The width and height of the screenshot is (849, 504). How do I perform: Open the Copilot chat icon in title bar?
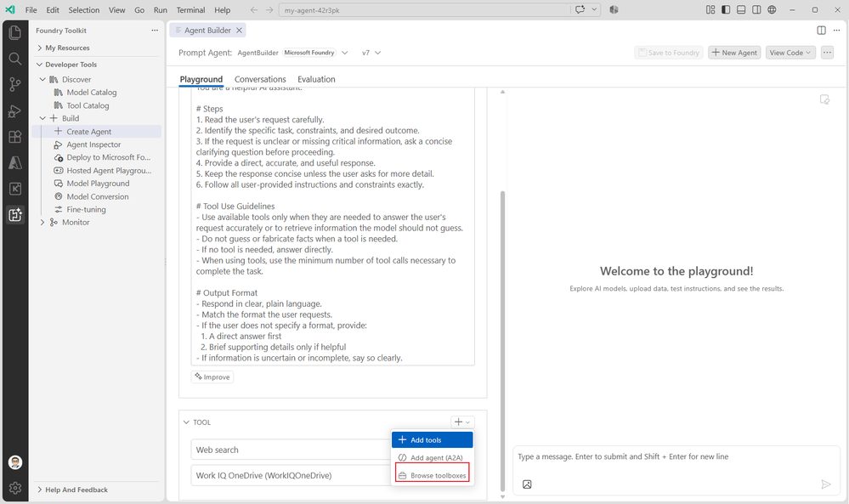coord(580,9)
